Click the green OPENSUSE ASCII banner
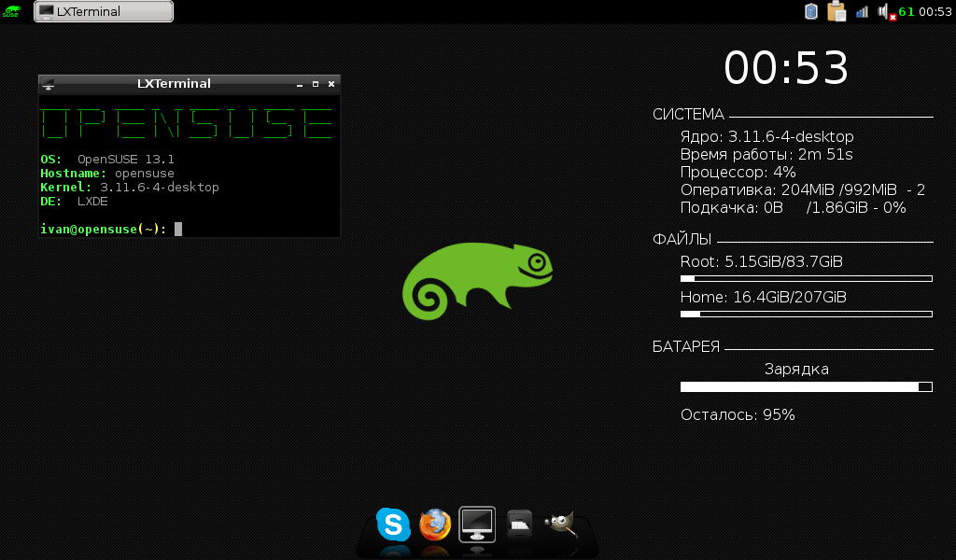 (187, 124)
